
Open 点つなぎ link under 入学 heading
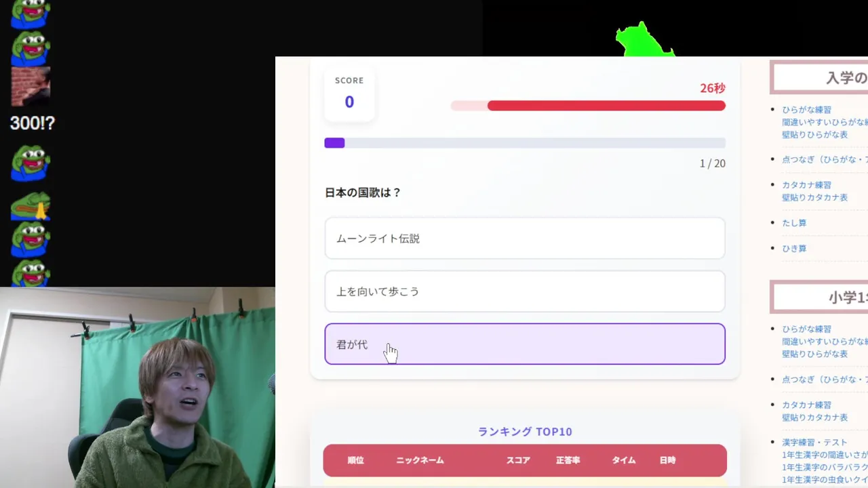click(825, 159)
